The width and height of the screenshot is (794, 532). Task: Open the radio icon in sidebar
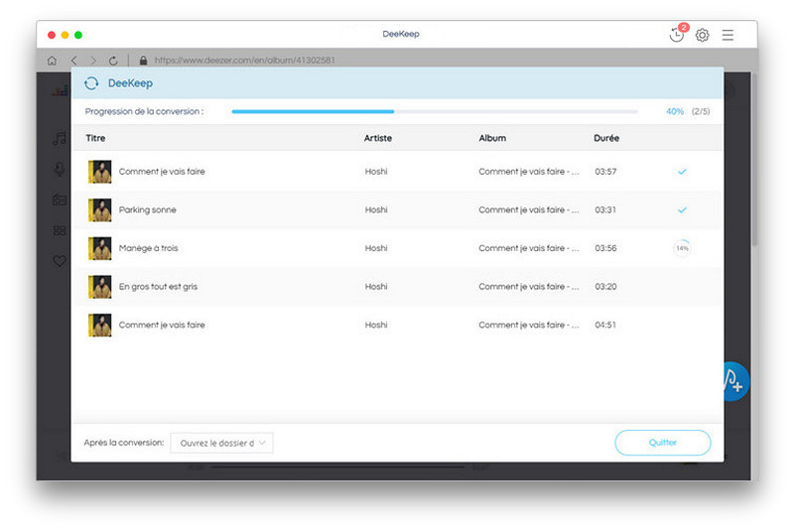(60, 199)
